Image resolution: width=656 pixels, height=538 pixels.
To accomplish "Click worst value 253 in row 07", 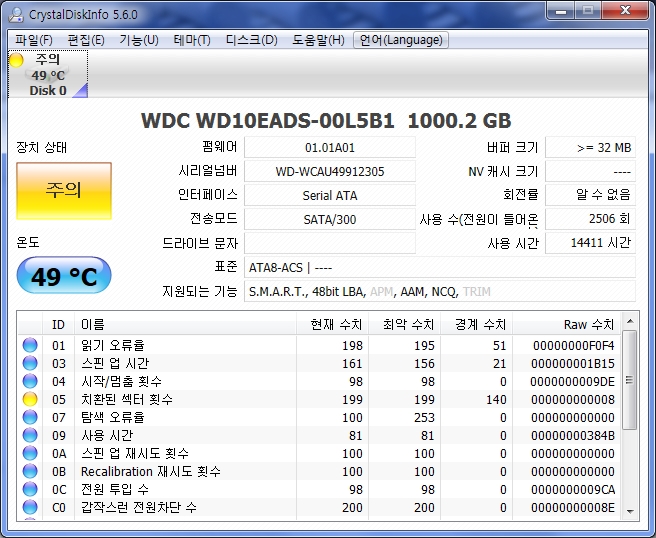I will pyautogui.click(x=424, y=418).
